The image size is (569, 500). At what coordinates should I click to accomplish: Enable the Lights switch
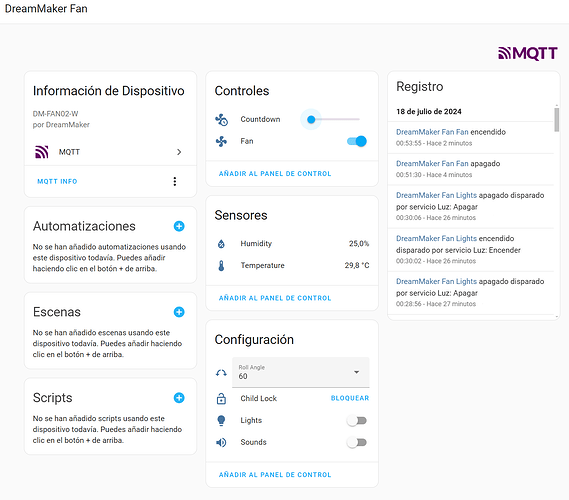pos(357,421)
